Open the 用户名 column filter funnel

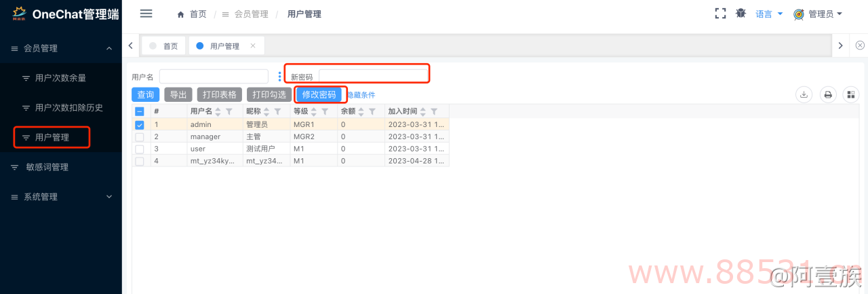[x=229, y=111]
